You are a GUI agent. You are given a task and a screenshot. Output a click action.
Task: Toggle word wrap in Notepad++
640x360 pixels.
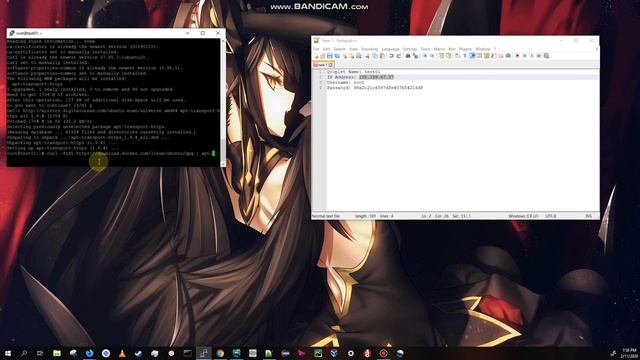click(458, 56)
